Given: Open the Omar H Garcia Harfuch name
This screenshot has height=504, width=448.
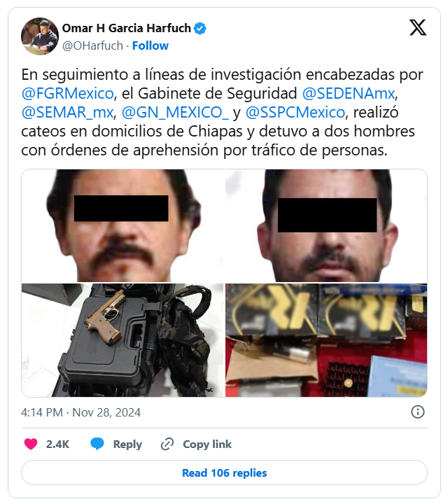Looking at the screenshot, I should (126, 28).
